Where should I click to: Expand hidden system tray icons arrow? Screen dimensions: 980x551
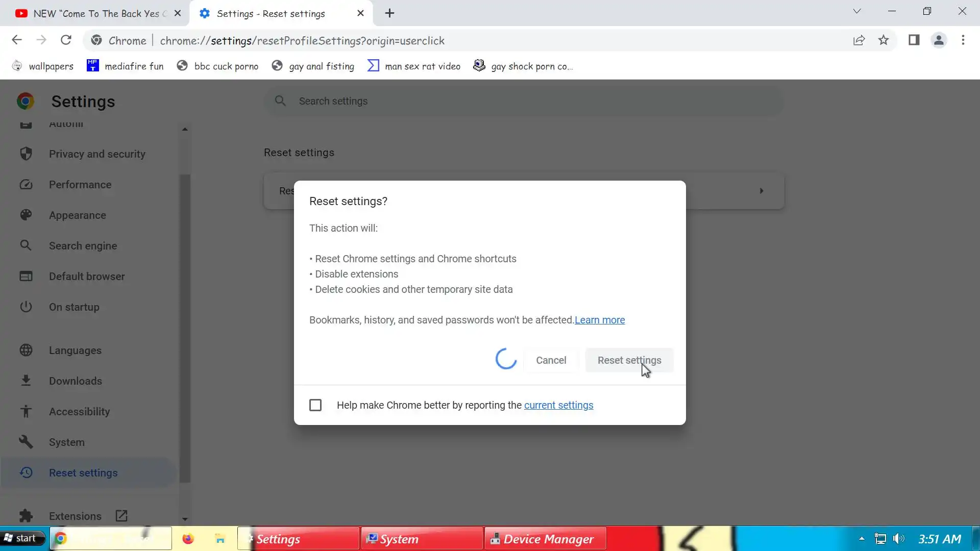pos(862,539)
